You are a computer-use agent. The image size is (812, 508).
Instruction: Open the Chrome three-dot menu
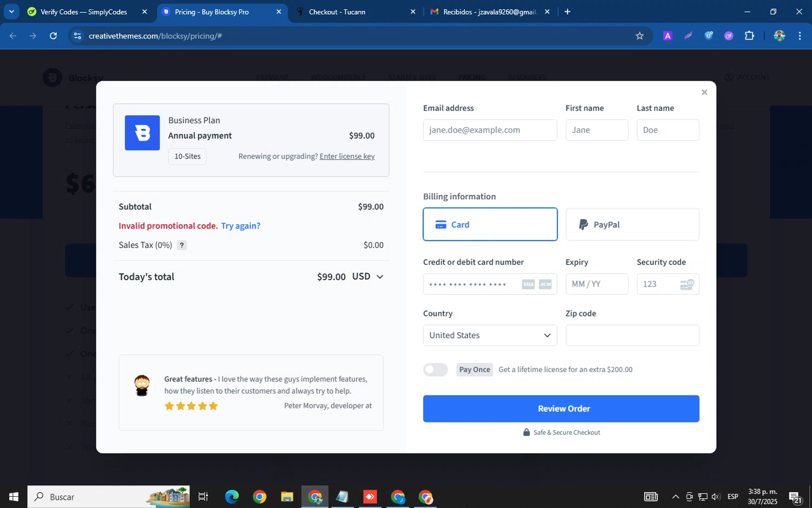[x=800, y=36]
